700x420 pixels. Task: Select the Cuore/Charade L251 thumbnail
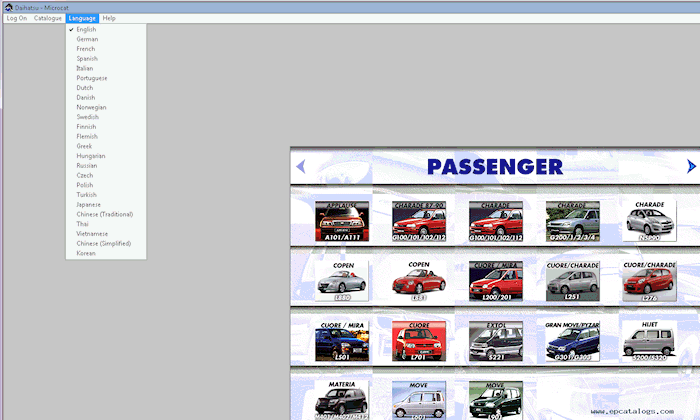(x=572, y=280)
